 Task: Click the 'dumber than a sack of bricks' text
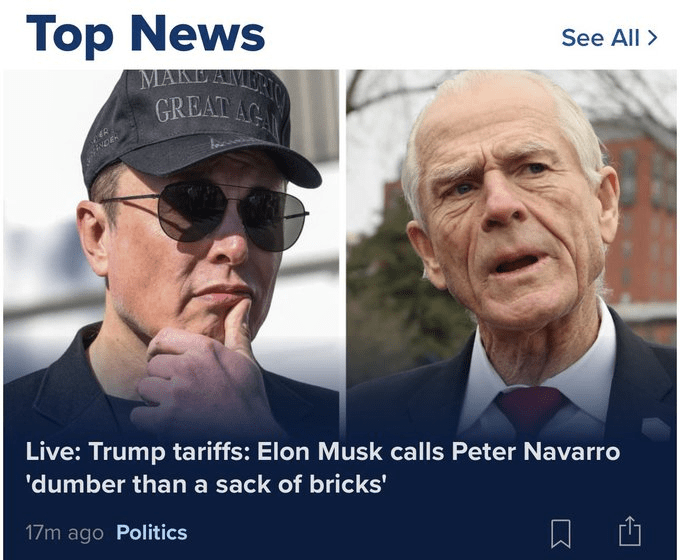tap(206, 486)
